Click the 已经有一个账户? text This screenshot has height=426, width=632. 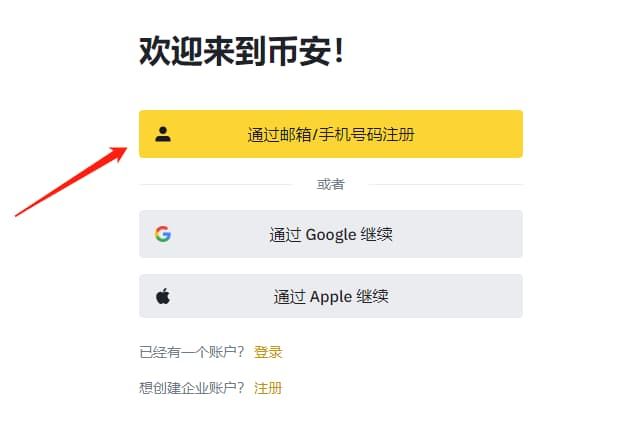pos(191,352)
